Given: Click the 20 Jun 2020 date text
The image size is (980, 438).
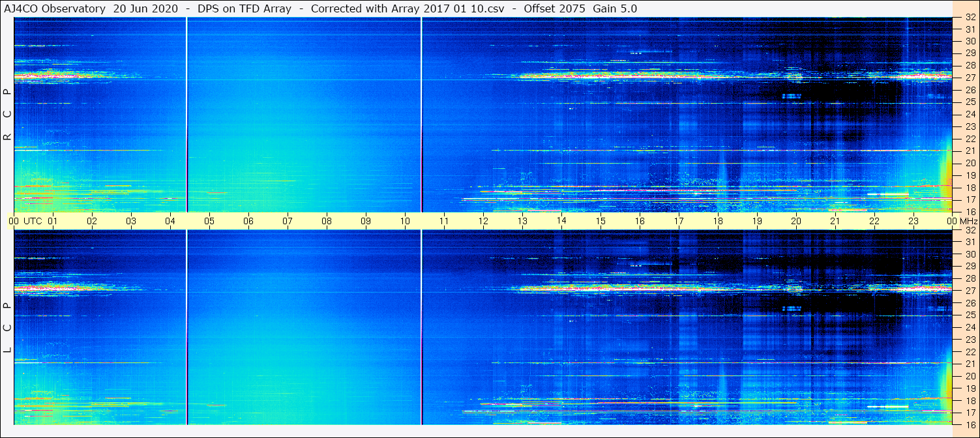Looking at the screenshot, I should click(146, 8).
